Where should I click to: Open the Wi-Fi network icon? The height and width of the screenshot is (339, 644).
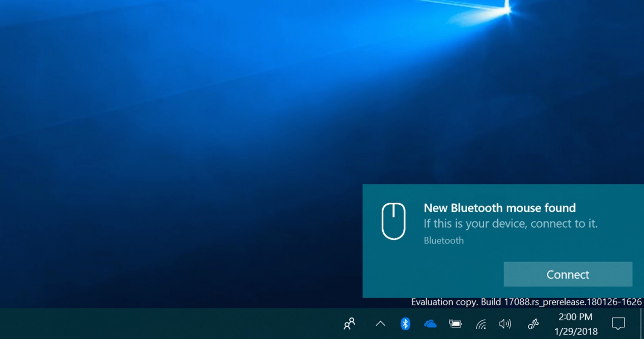tap(481, 324)
